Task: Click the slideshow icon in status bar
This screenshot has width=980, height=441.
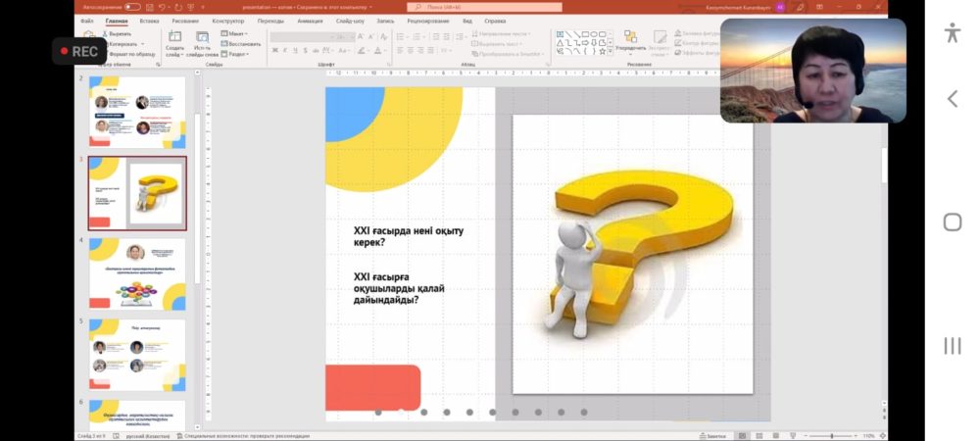Action: tap(793, 435)
